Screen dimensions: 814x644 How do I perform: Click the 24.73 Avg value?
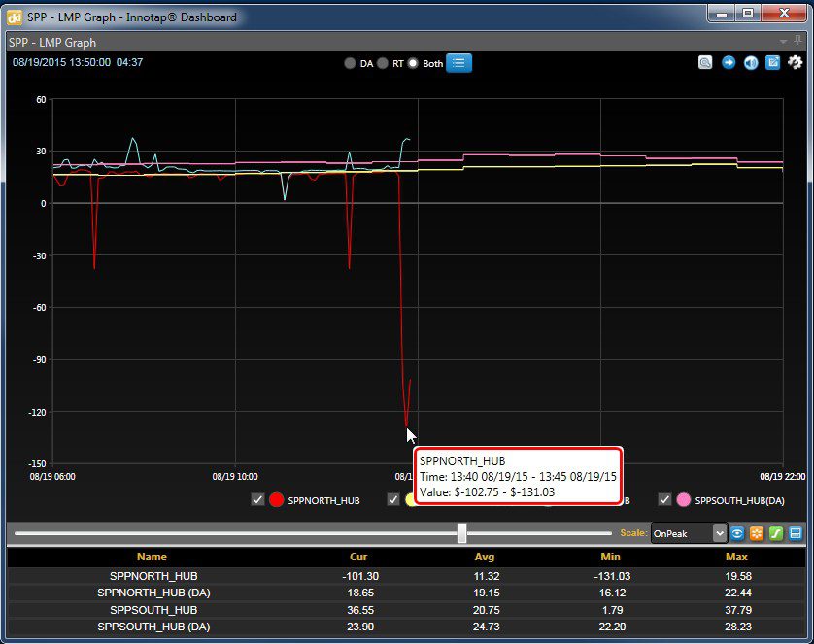click(x=487, y=627)
